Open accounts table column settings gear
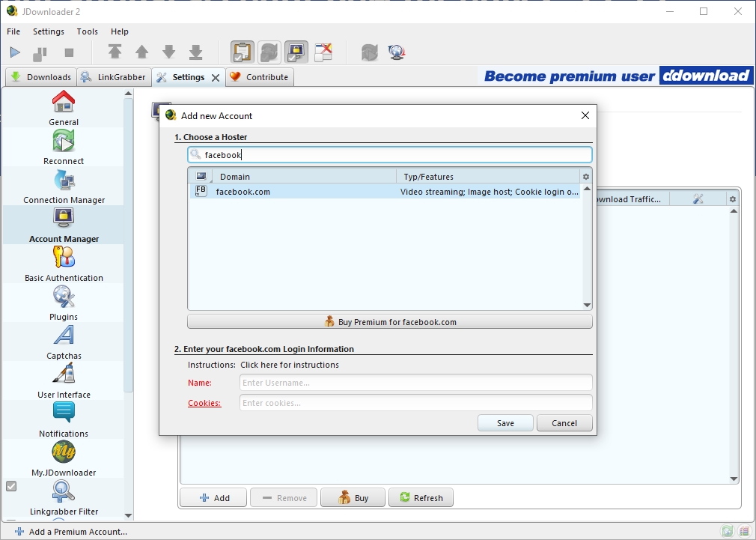The width and height of the screenshot is (756, 540). tap(732, 199)
